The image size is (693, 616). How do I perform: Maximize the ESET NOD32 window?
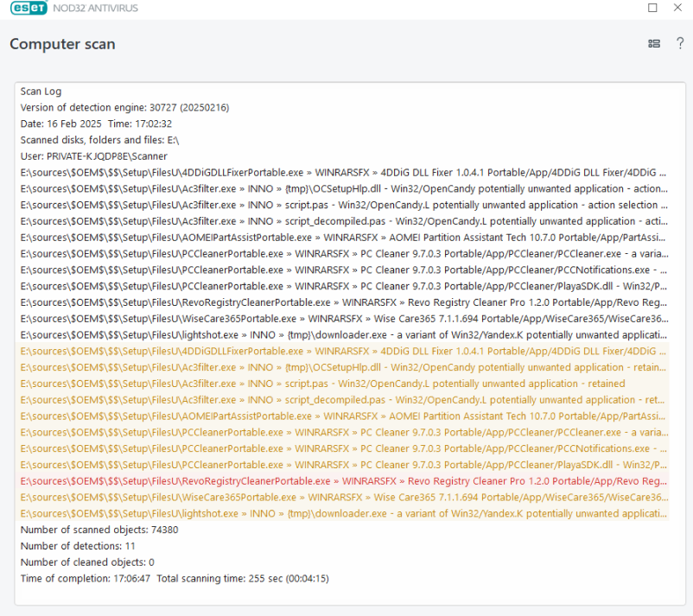tap(652, 8)
